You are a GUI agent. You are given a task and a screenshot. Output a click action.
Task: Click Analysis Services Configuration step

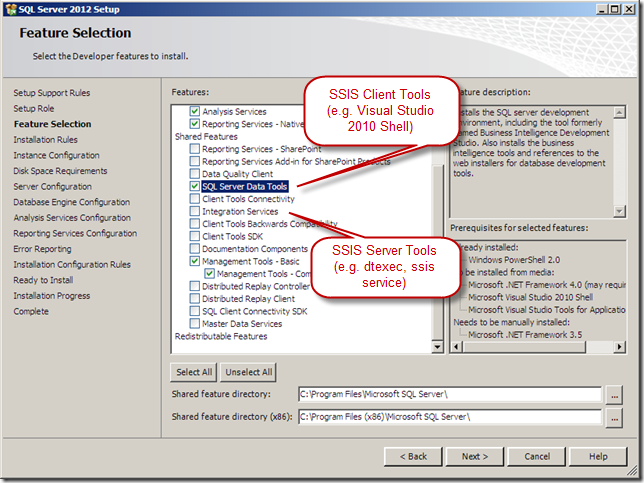click(x=72, y=218)
